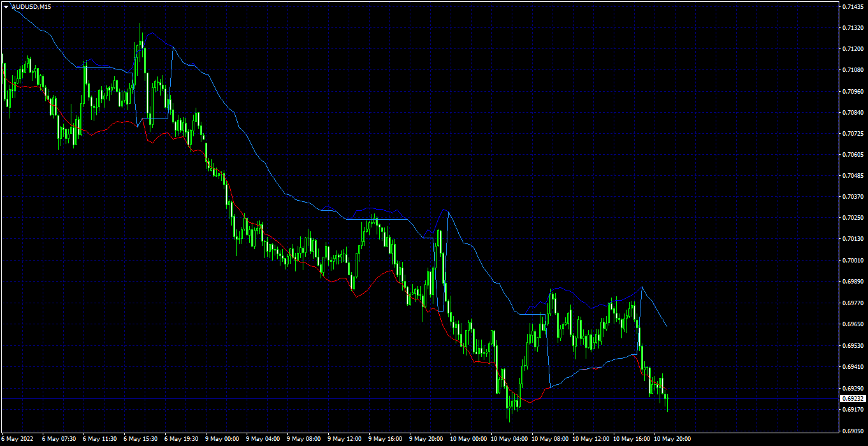The height and width of the screenshot is (446, 868).
Task: Click the 9 May 08:00 time label
Action: pyautogui.click(x=303, y=438)
